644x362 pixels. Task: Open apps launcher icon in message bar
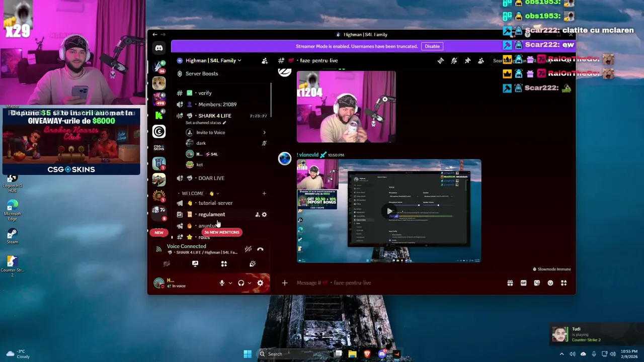coord(564,283)
